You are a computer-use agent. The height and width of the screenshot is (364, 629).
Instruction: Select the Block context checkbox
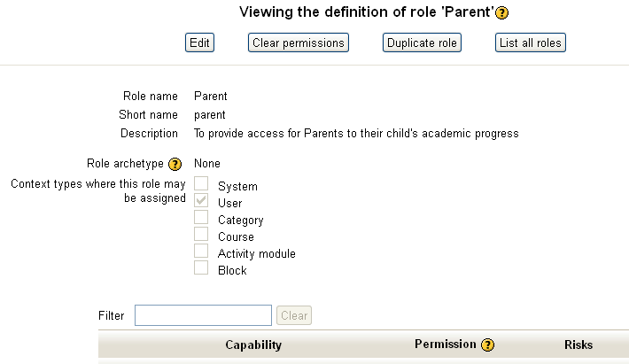tap(201, 268)
